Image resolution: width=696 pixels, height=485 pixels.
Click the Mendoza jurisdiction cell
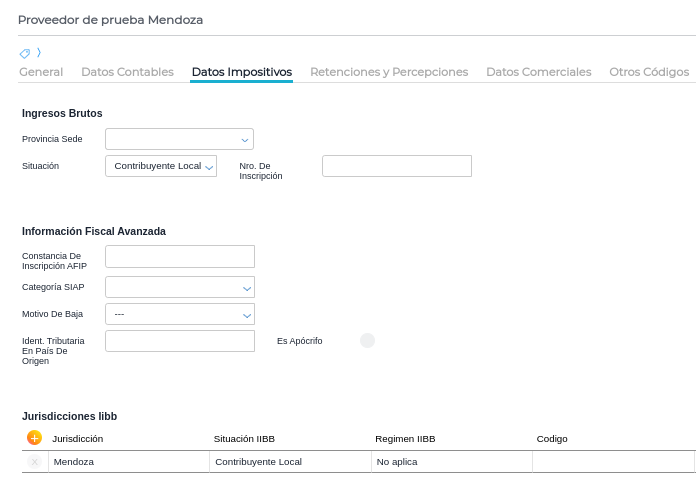click(x=129, y=462)
